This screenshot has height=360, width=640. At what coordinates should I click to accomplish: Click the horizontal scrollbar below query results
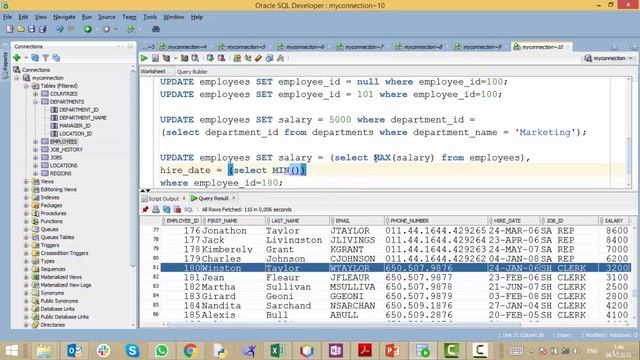[343, 324]
